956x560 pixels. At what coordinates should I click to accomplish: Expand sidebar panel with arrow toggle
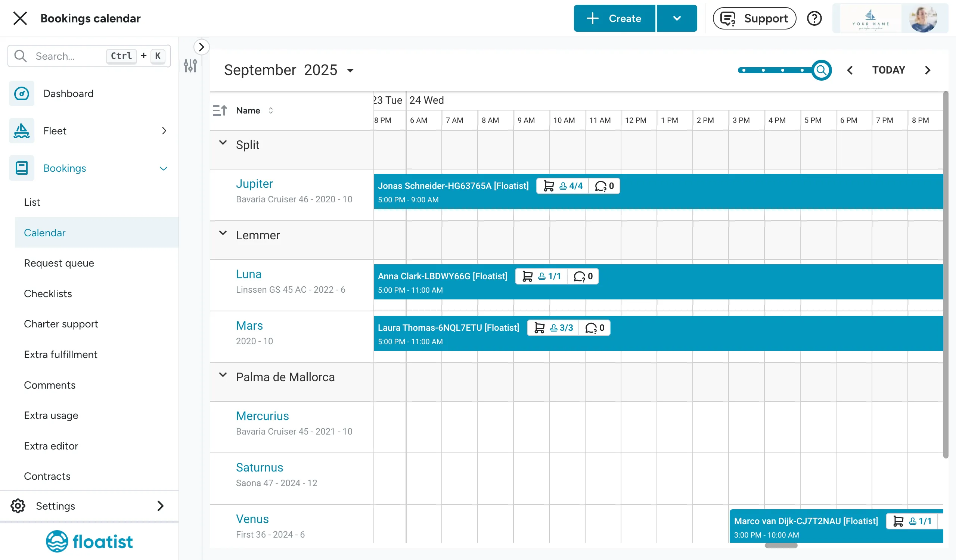coord(201,47)
